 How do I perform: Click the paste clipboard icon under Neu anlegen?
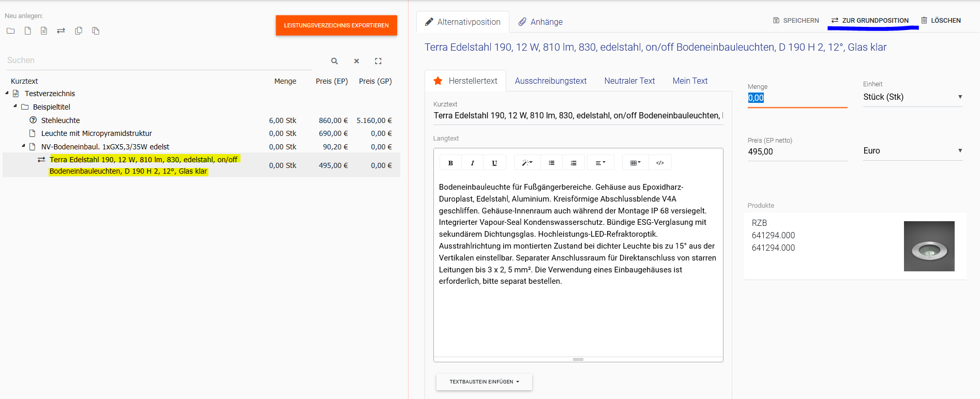[x=96, y=31]
